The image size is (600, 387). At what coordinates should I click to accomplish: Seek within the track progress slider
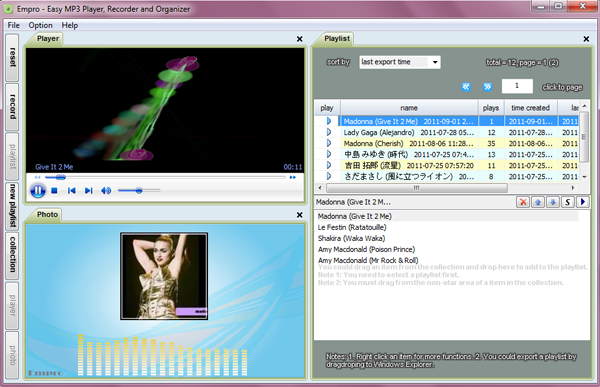click(165, 177)
